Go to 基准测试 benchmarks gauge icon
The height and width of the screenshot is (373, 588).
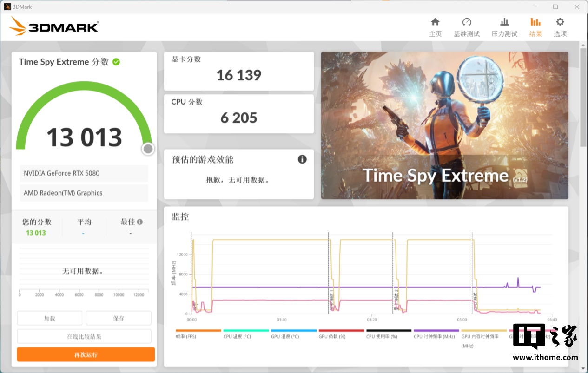click(467, 22)
